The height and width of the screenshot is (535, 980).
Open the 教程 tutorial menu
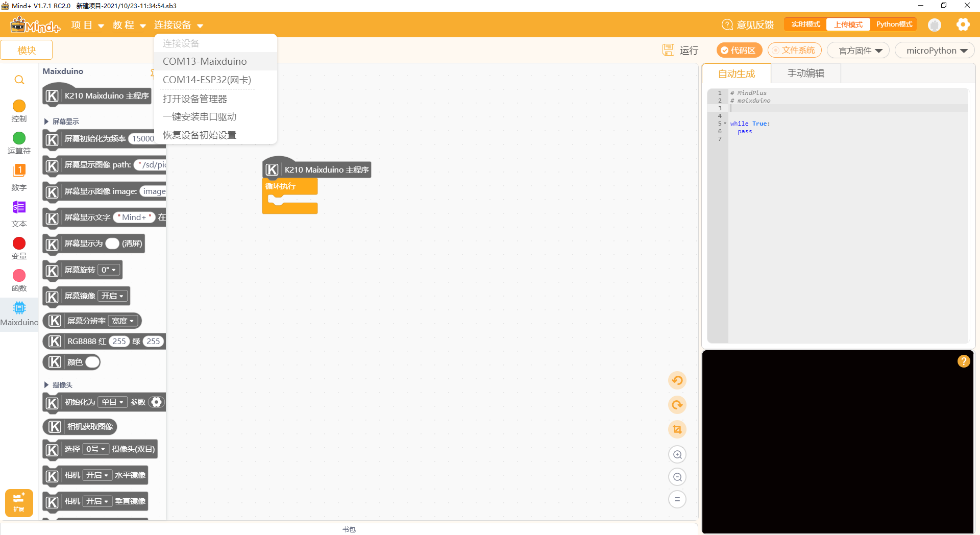point(129,25)
